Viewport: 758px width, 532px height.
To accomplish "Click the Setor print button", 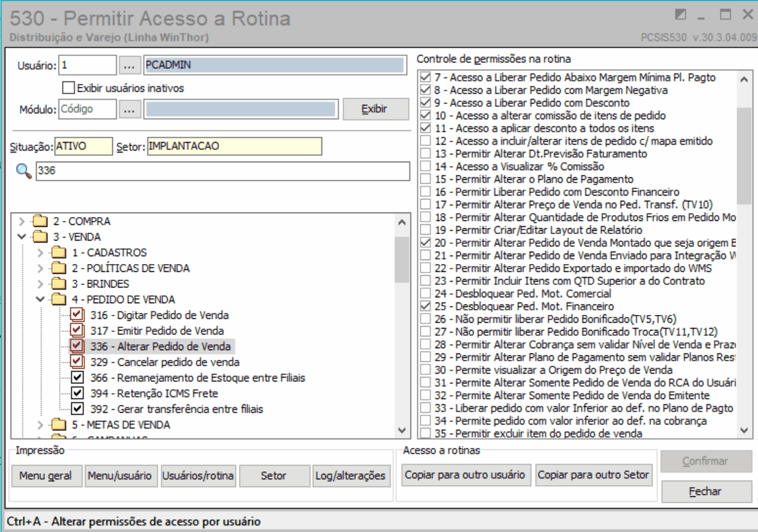I will click(x=274, y=476).
